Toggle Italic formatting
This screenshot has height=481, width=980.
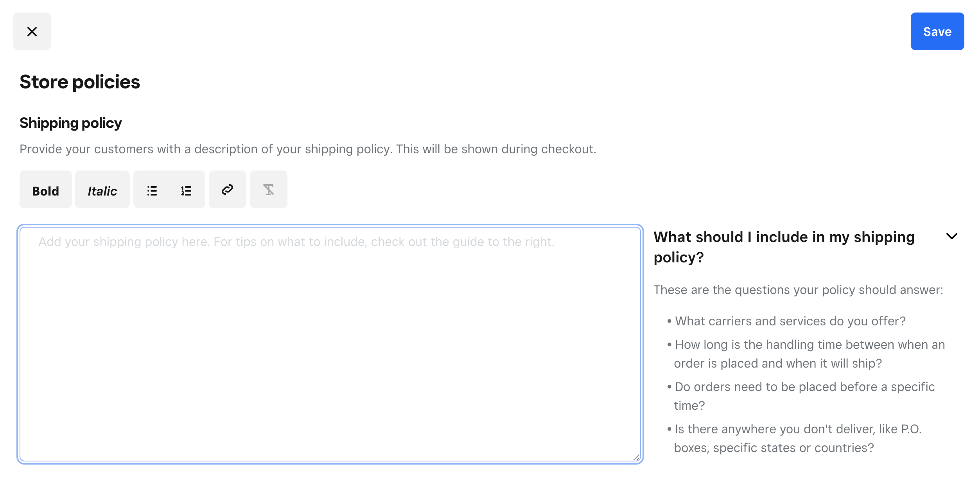(102, 190)
